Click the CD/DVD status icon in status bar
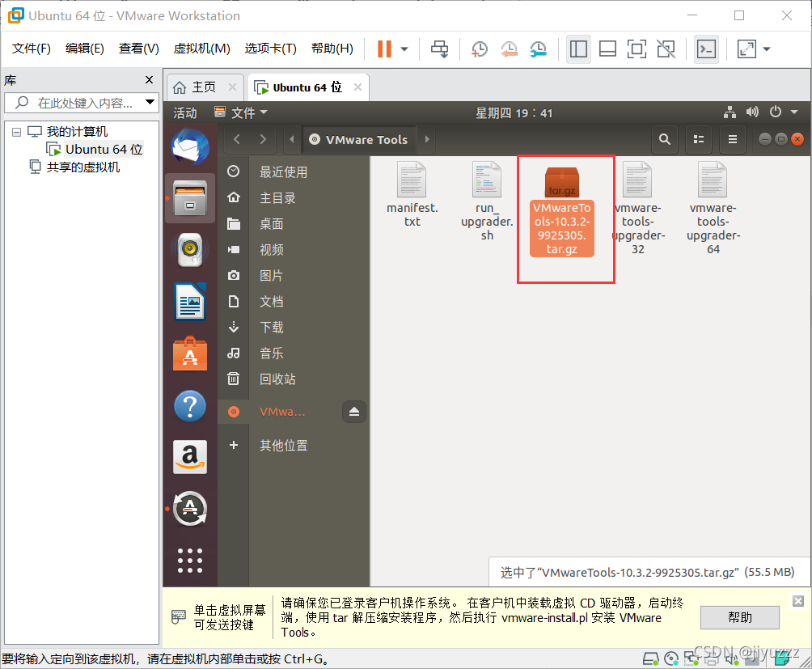Screen dimensions: 812x669 670,659
